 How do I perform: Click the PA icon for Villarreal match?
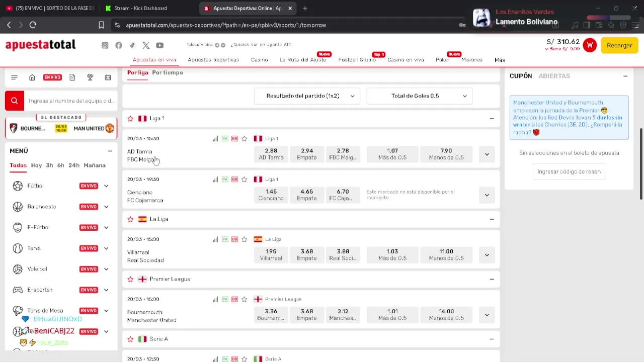pyautogui.click(x=225, y=239)
